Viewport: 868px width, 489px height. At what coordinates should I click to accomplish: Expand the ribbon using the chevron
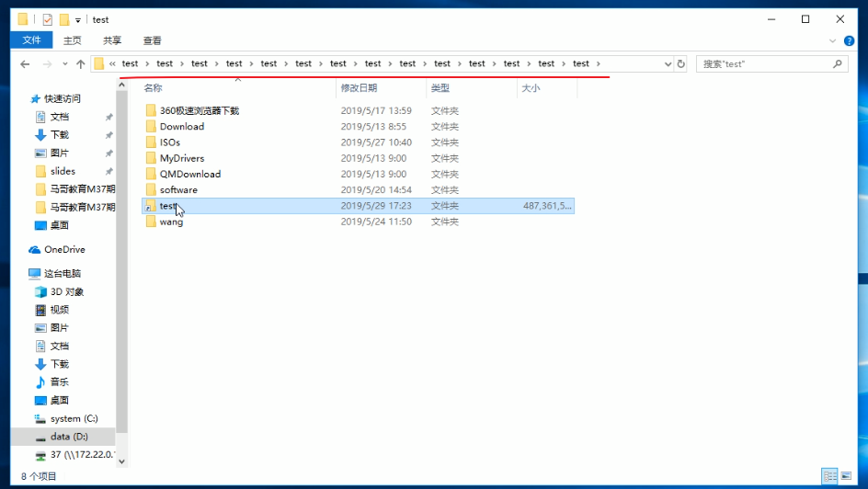click(833, 40)
